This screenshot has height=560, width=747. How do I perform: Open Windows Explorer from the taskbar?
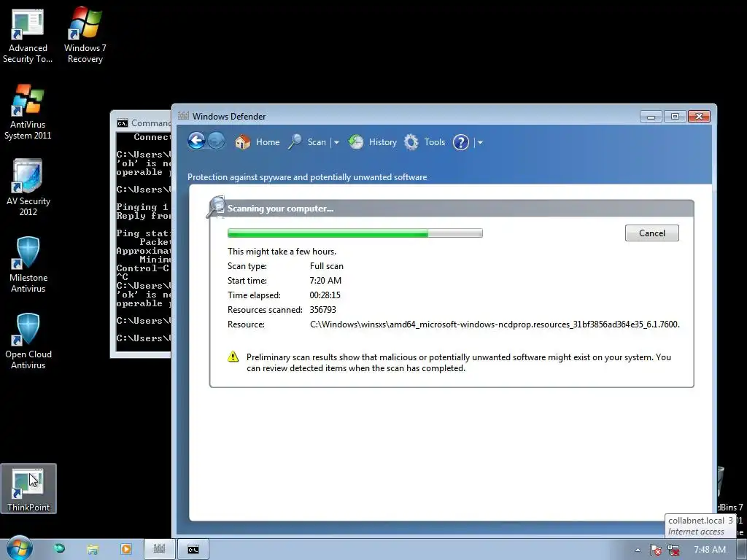coord(93,549)
